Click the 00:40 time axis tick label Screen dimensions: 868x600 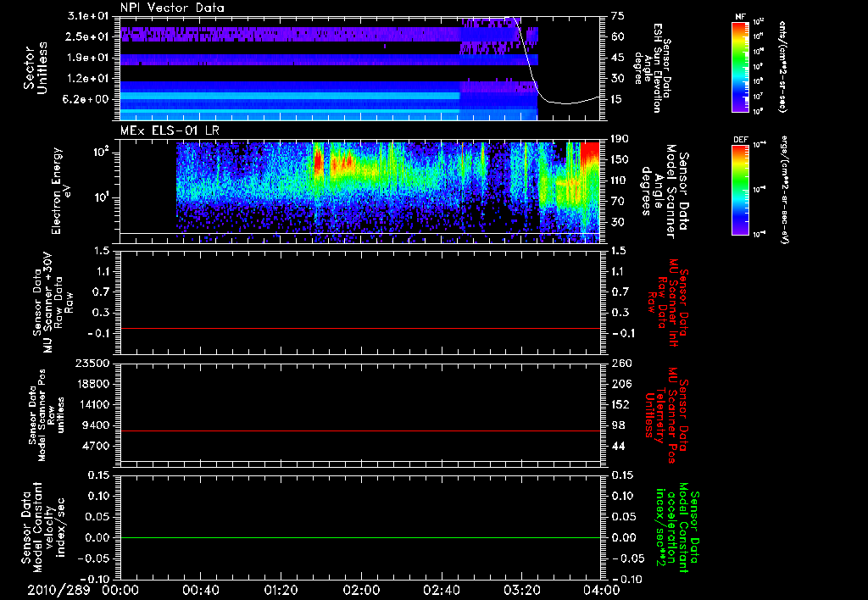pyautogui.click(x=200, y=590)
